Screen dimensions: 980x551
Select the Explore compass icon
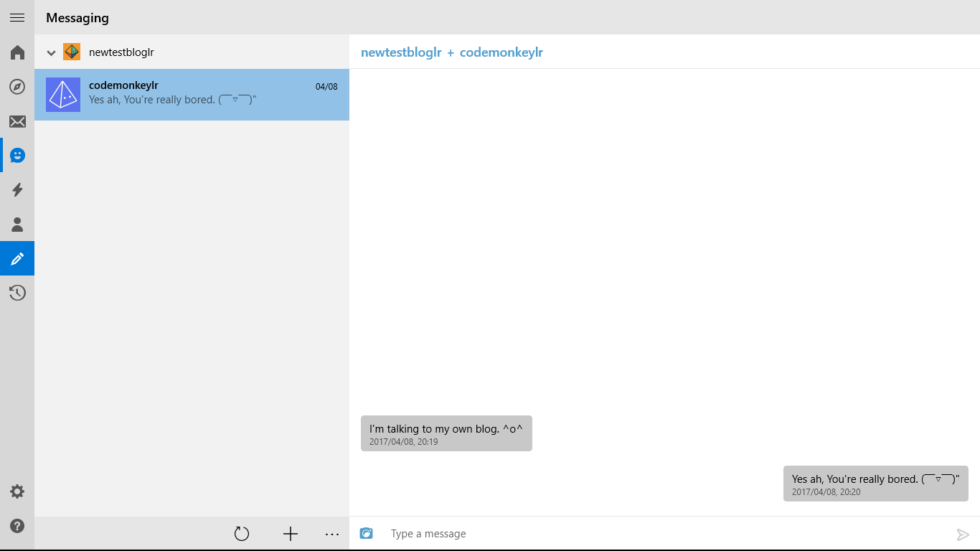coord(17,86)
